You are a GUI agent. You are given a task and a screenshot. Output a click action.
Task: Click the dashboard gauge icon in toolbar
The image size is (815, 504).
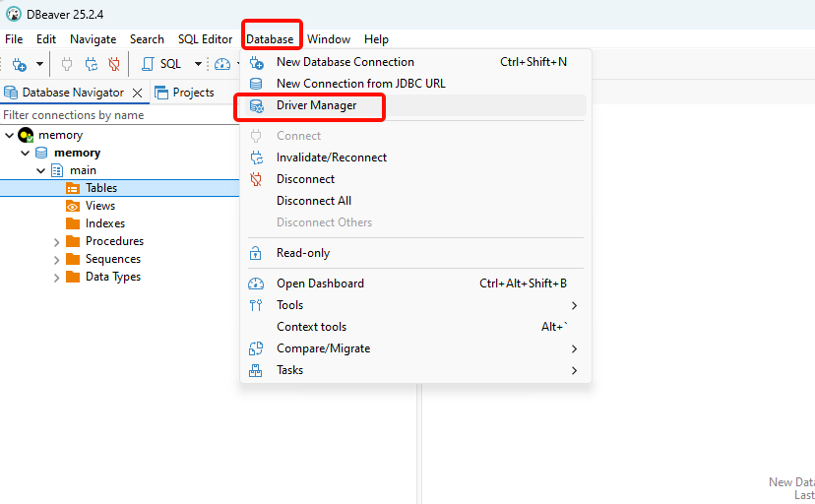[222, 64]
